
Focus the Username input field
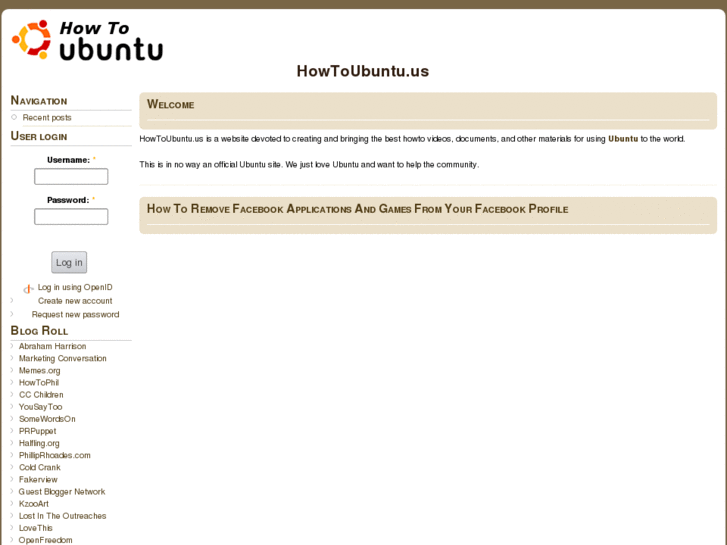point(71,176)
